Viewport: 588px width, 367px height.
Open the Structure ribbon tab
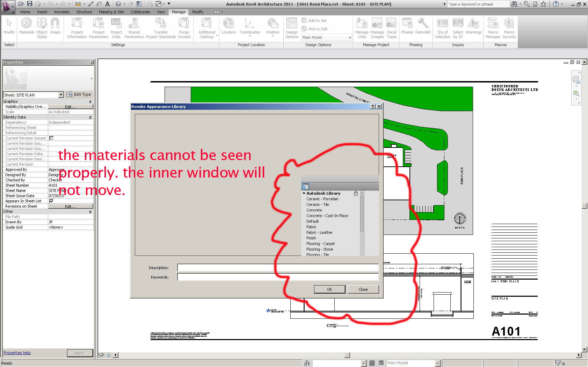[84, 12]
